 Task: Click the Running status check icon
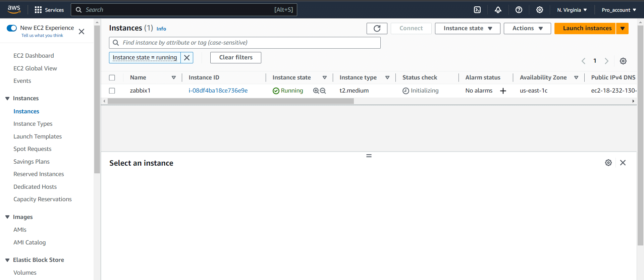click(276, 91)
